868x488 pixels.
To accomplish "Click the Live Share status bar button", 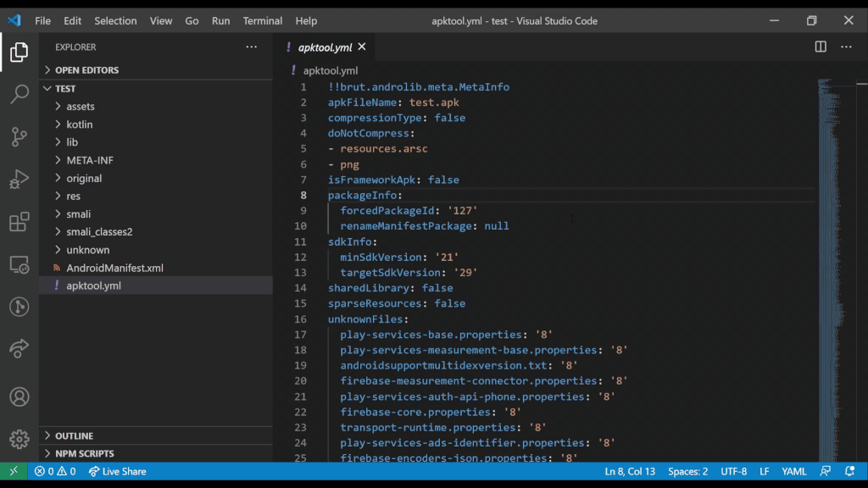I will click(117, 471).
